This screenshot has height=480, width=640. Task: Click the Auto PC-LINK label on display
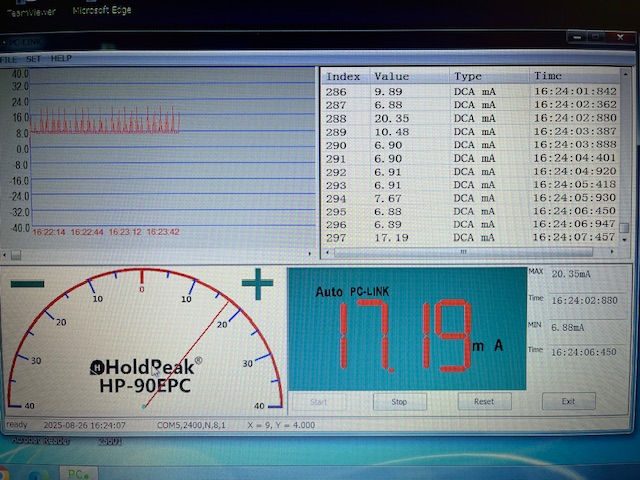pos(352,291)
